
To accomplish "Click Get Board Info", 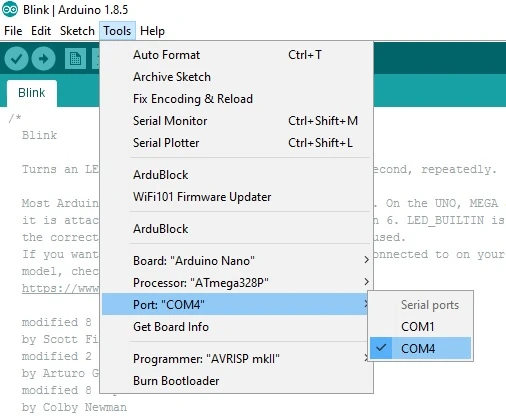I will click(237, 326).
